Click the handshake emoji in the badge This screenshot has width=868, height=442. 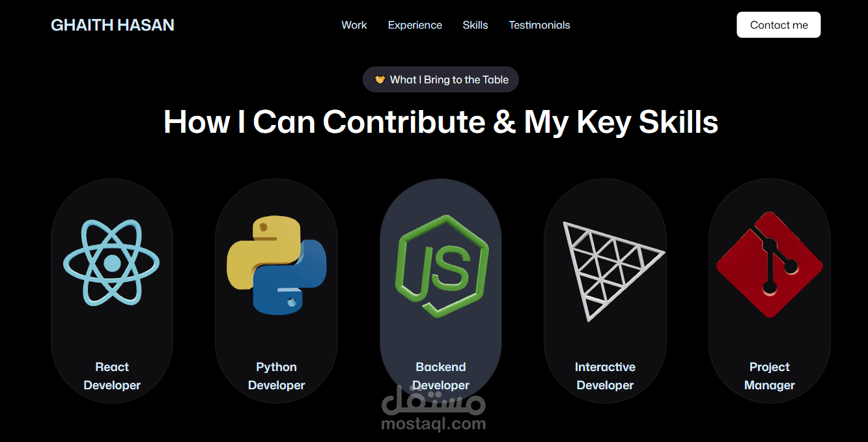click(x=380, y=79)
